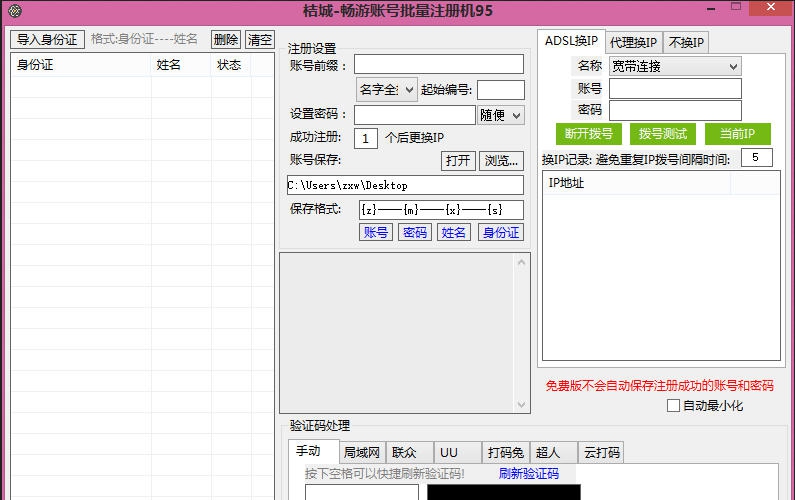Image resolution: width=795 pixels, height=500 pixels.
Task: Click the 刷新验证码 refresh link
Action: tap(529, 474)
